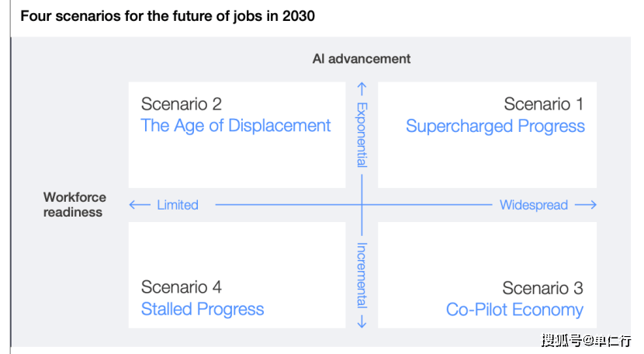Screen dimensions: 644x354
Task: Select the Co-Pilot Economy scenario text
Action: (x=514, y=309)
